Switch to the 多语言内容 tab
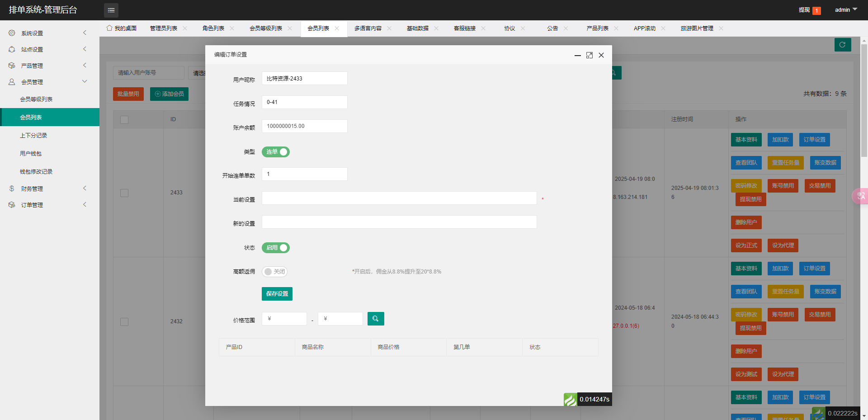The image size is (868, 420). point(368,28)
